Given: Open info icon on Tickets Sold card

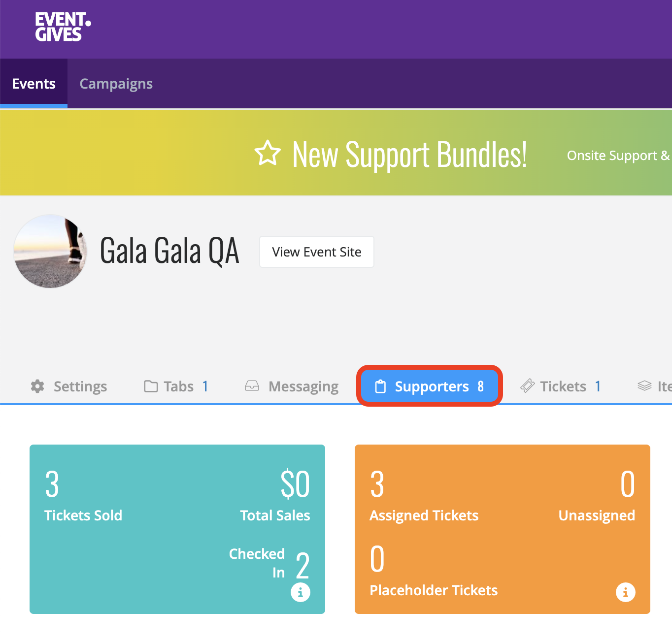Looking at the screenshot, I should pos(301,592).
